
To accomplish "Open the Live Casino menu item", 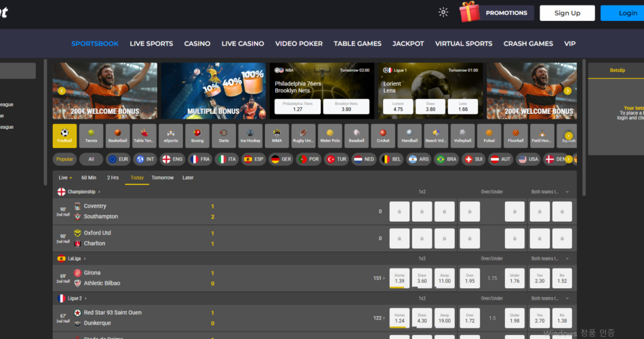I will 242,43.
